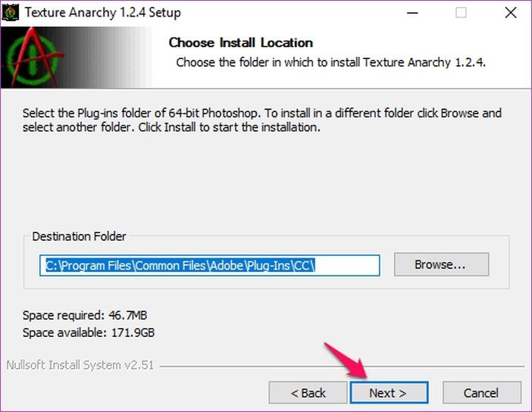Viewport: 532px width, 412px height.
Task: Click the grey gradient banner beside the logo
Action: coord(107,57)
